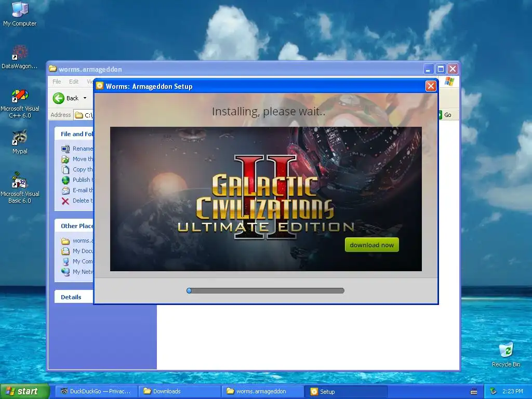Viewport: 532px width, 399px height.
Task: Switch to Setup taskbar button
Action: (346, 392)
